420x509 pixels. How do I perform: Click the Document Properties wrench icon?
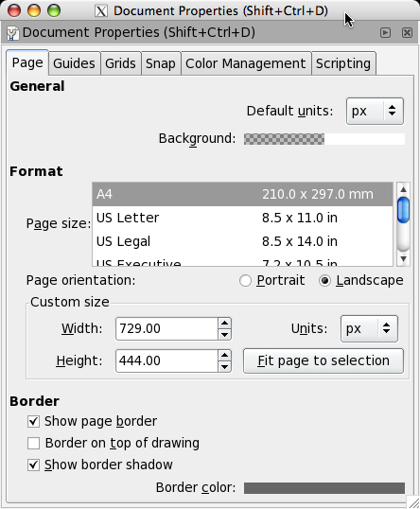click(x=12, y=34)
